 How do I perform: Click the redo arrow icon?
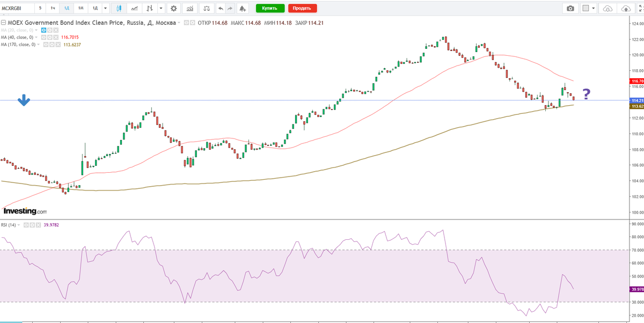click(x=230, y=8)
